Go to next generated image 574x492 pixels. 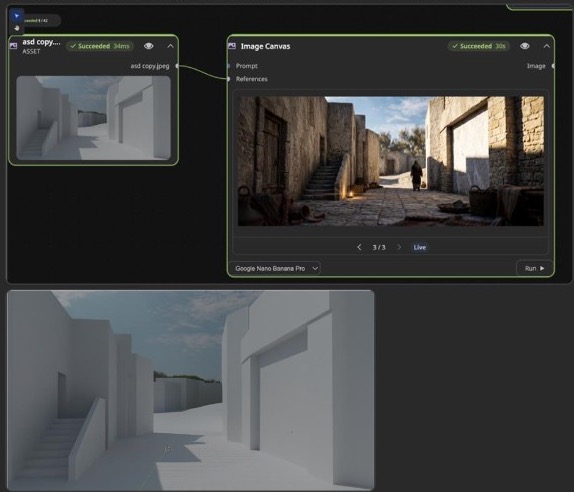399,247
